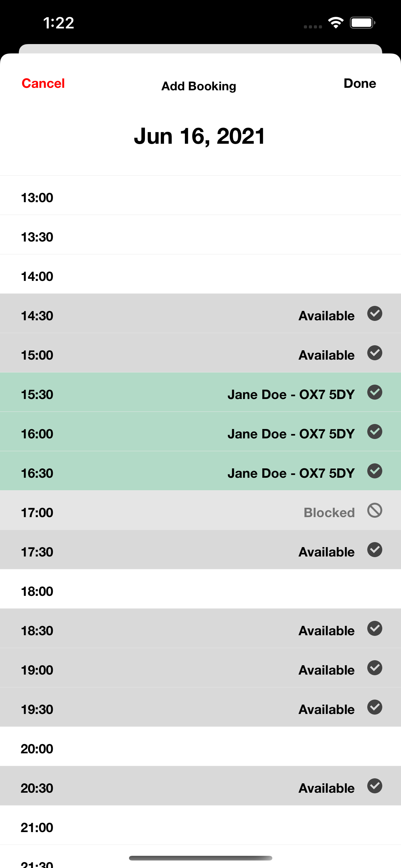The width and height of the screenshot is (401, 868).
Task: Tap the checkmark icon at 15:00
Action: (x=374, y=353)
